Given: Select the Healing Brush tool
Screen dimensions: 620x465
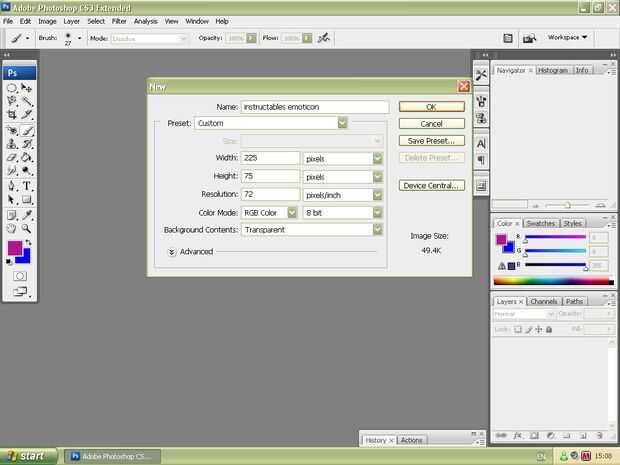Looking at the screenshot, I should pyautogui.click(x=12, y=130).
